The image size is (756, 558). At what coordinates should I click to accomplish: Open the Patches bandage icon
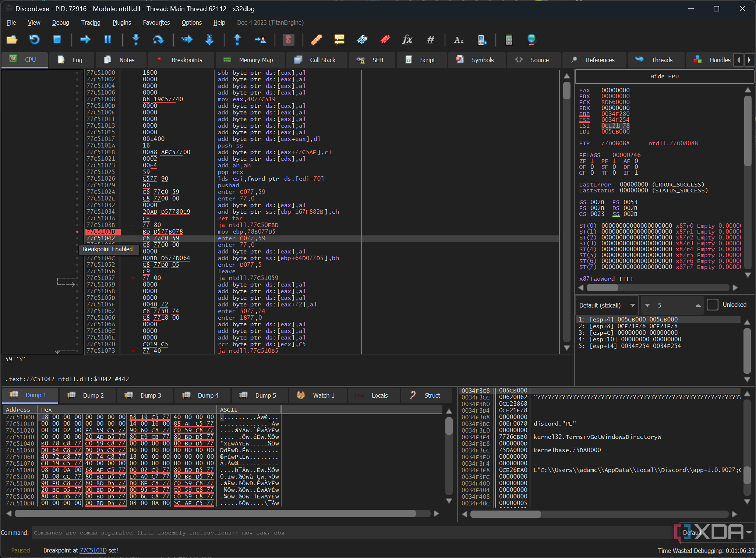click(x=317, y=39)
